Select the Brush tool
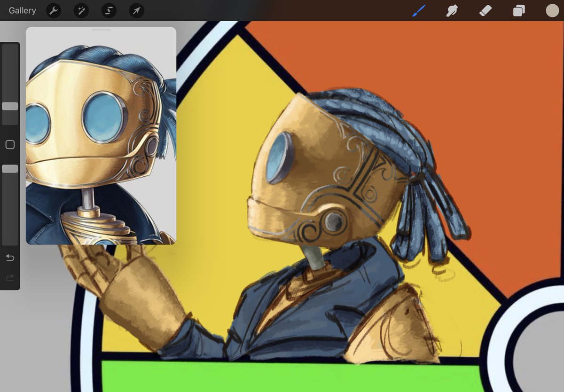The height and width of the screenshot is (392, 564). (418, 10)
